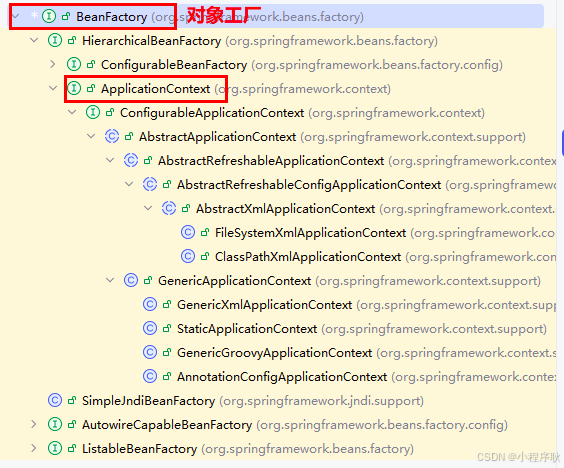Click the class icon of FileSystemXmlApplicationContext
The width and height of the screenshot is (564, 468).
[188, 232]
